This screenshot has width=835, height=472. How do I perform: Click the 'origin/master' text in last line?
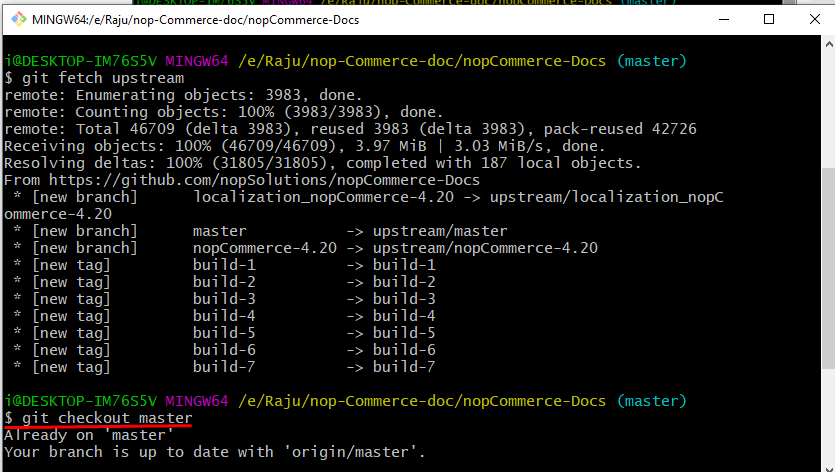(350, 452)
